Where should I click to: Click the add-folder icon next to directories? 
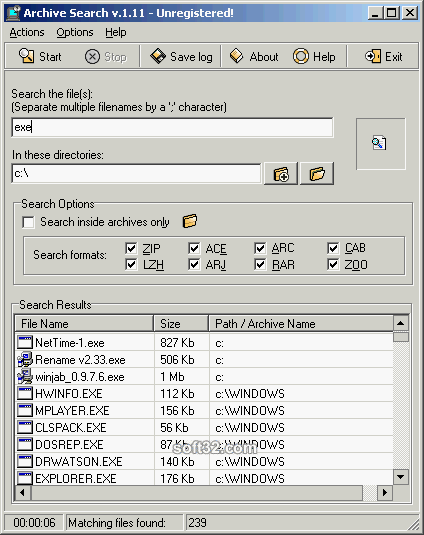[281, 174]
